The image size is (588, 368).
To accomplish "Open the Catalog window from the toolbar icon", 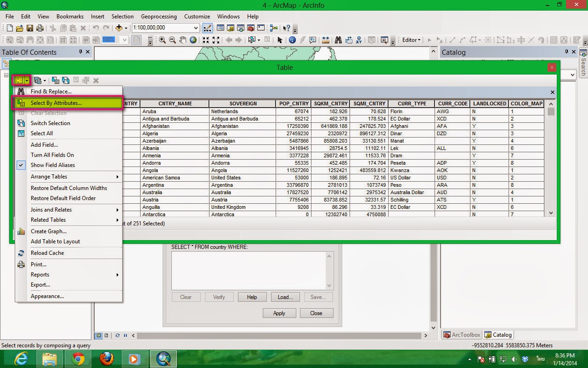I will coord(230,28).
